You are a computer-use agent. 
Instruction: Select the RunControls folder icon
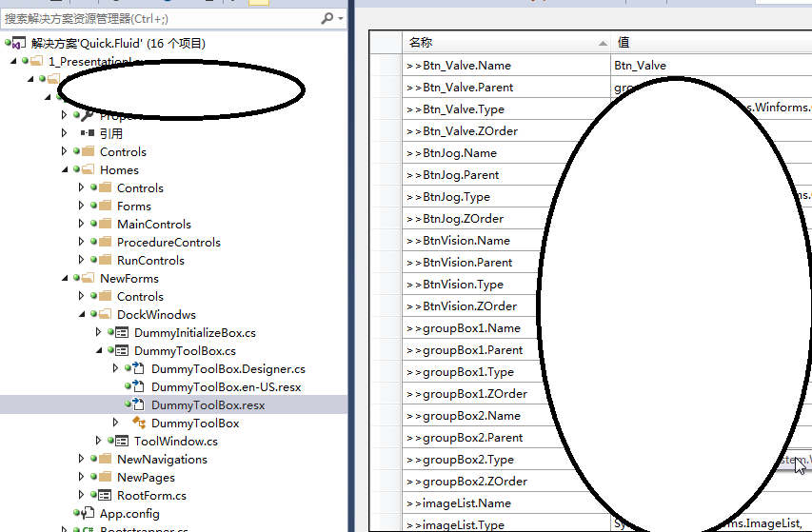click(105, 260)
